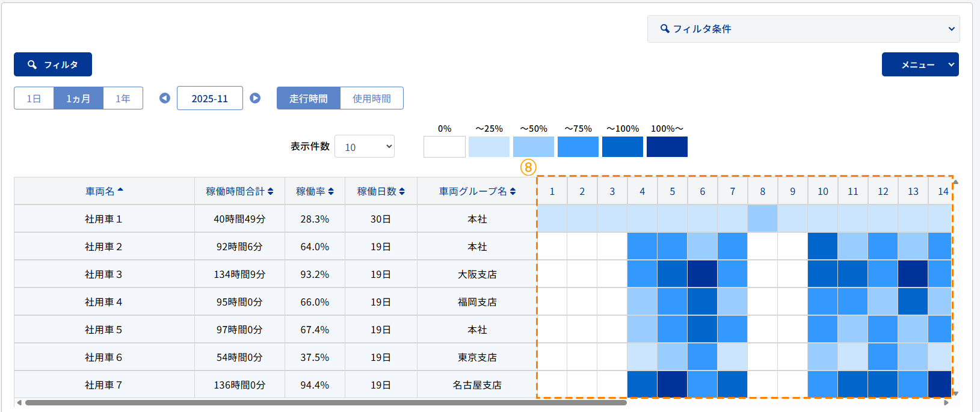Click the orange circled number 8 marker
980x412 pixels.
[x=528, y=167]
